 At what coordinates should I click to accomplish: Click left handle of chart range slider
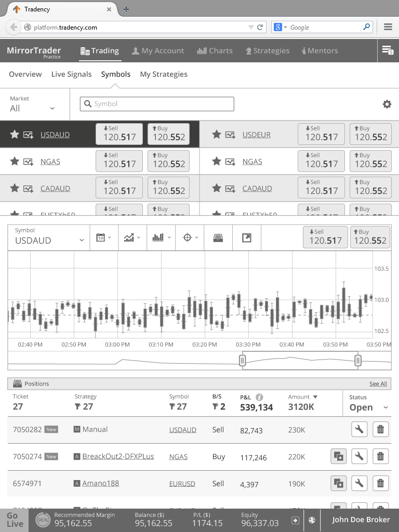coord(242,361)
